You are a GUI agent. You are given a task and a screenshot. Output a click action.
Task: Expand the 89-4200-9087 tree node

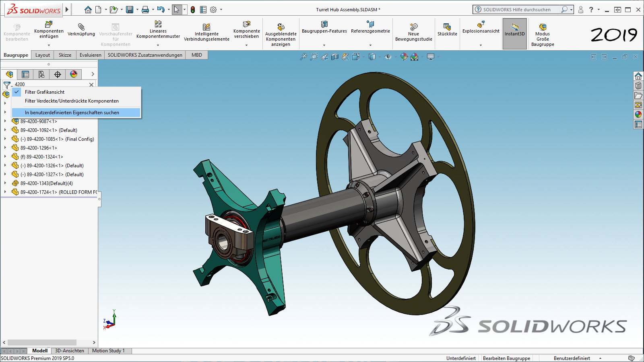click(x=4, y=121)
